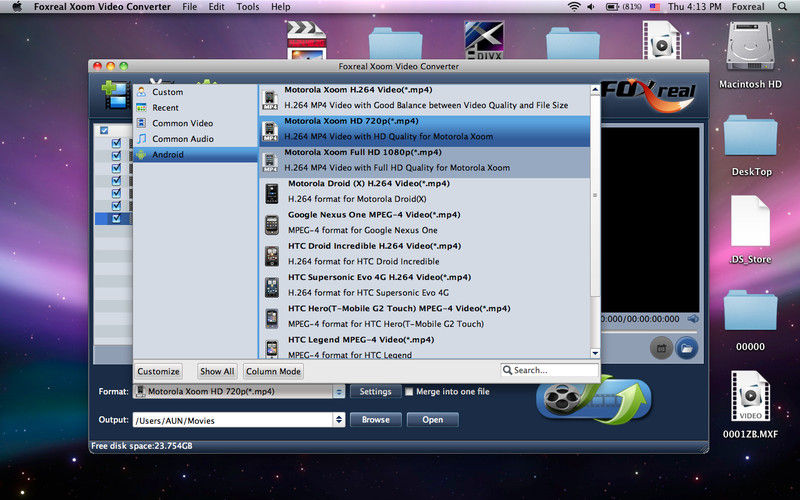Toggle checkbox of the highlighted file row
The image size is (800, 500).
pos(116,218)
